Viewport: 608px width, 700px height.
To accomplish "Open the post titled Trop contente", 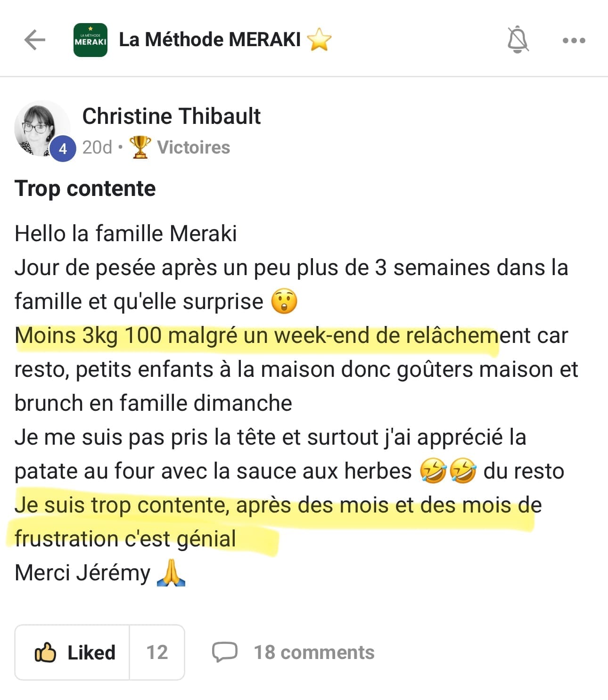I will pyautogui.click(x=85, y=188).
